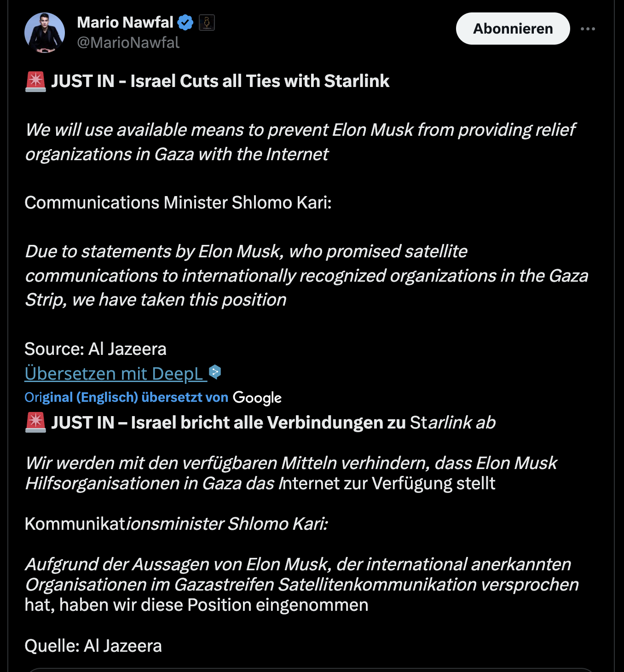Click the Übersetzen mit DeepL link
This screenshot has height=672, width=624.
[x=115, y=373]
